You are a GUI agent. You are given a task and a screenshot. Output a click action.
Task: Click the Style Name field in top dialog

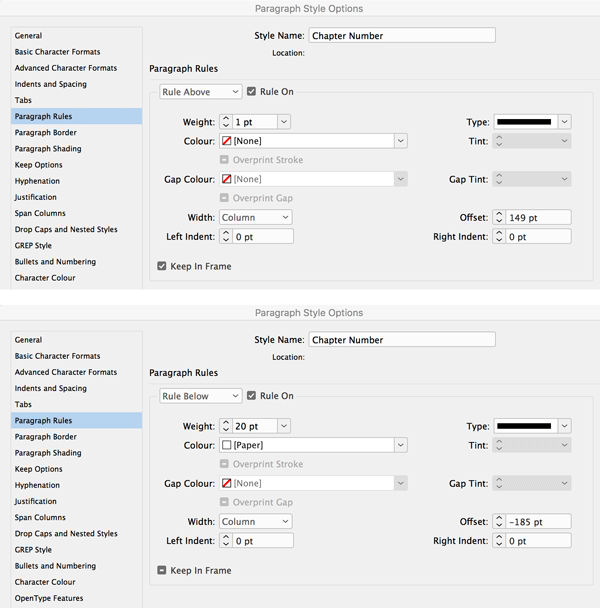coord(401,36)
